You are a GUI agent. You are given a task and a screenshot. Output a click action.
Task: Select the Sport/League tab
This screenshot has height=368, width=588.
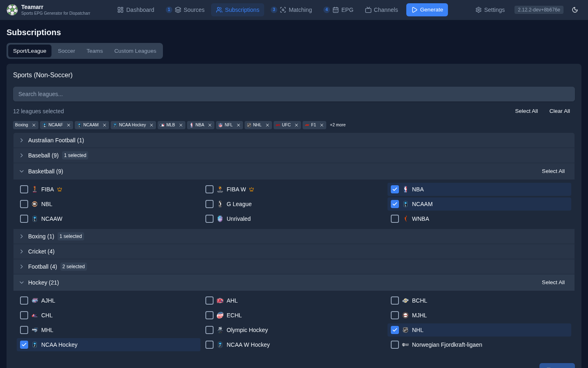[x=30, y=51]
